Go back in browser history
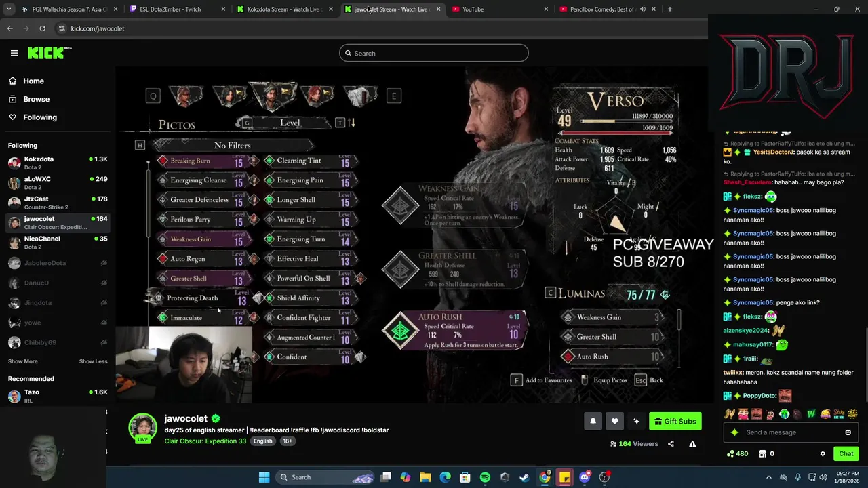This screenshot has width=868, height=488. 9,28
